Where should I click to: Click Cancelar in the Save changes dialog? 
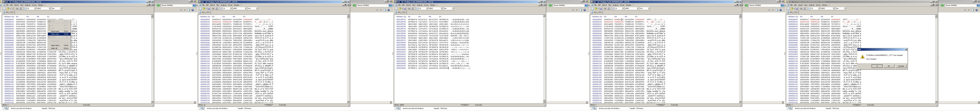coord(901,66)
